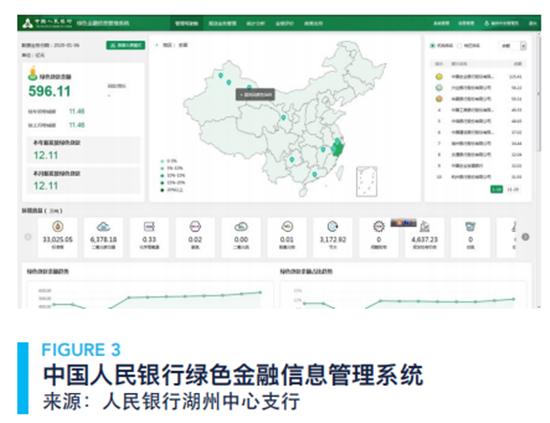
Task: Click the cloud icon above 0.00
Action: [x=241, y=227]
